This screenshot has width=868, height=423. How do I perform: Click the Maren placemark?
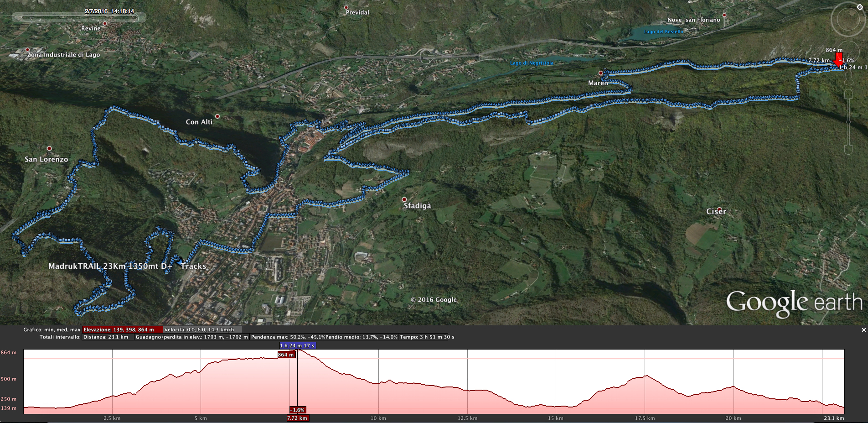point(601,73)
